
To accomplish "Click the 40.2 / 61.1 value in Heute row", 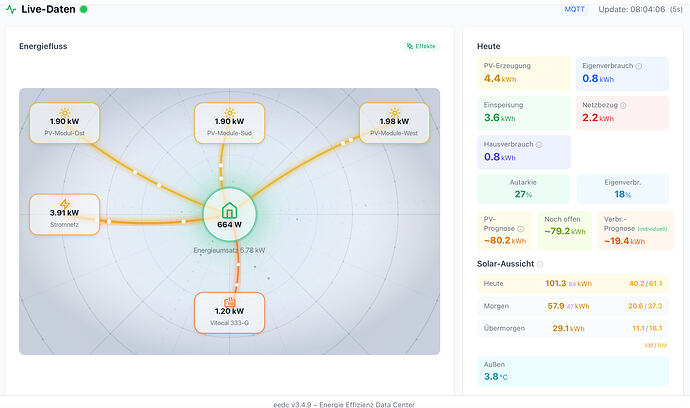I will pos(646,283).
